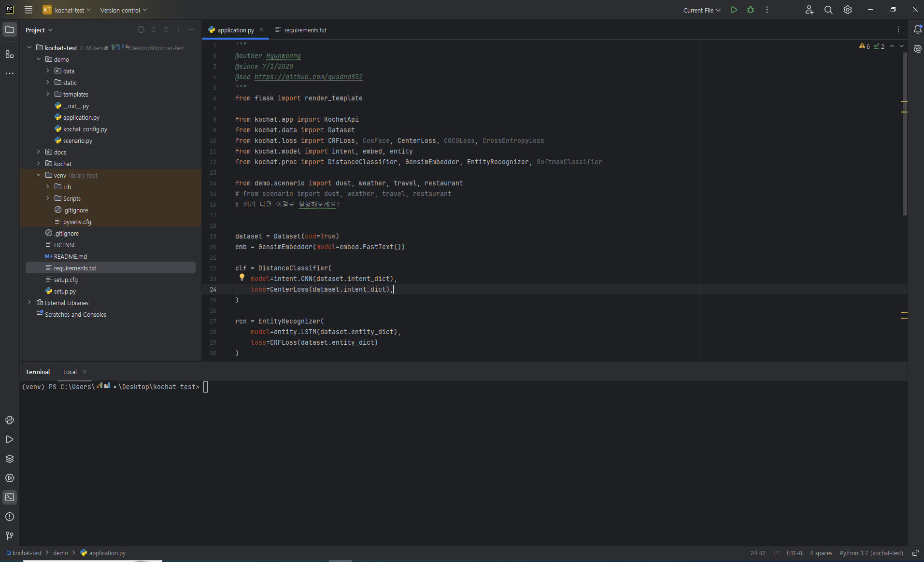The image size is (924, 562).
Task: Click Python 3.7 interpreter in status bar
Action: (871, 553)
